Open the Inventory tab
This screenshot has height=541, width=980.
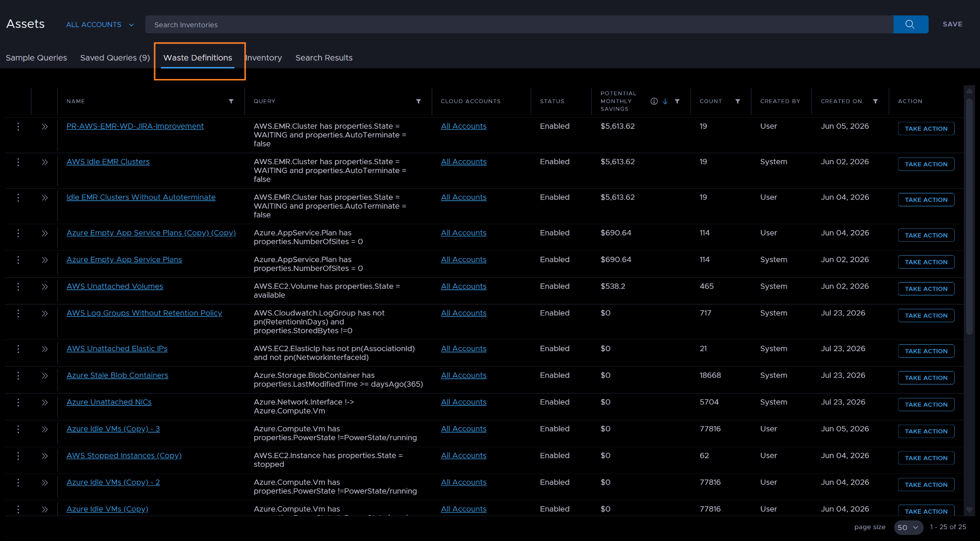pos(264,58)
